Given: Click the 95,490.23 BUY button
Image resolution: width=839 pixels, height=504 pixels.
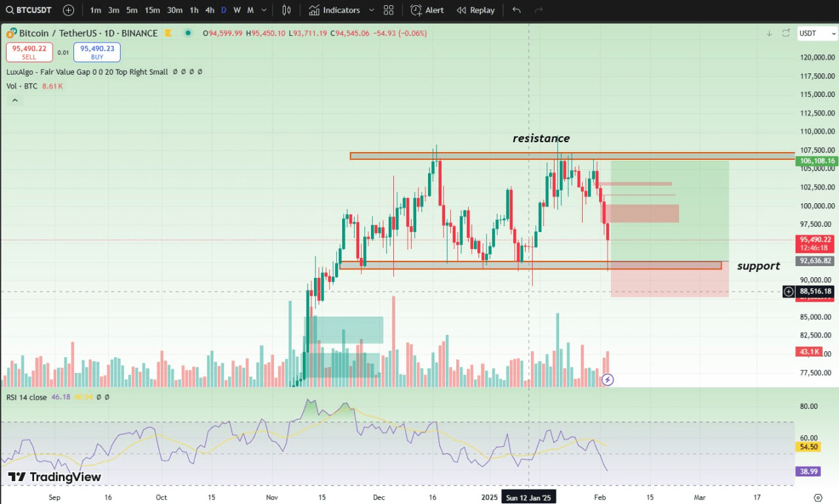Looking at the screenshot, I should [x=97, y=52].
